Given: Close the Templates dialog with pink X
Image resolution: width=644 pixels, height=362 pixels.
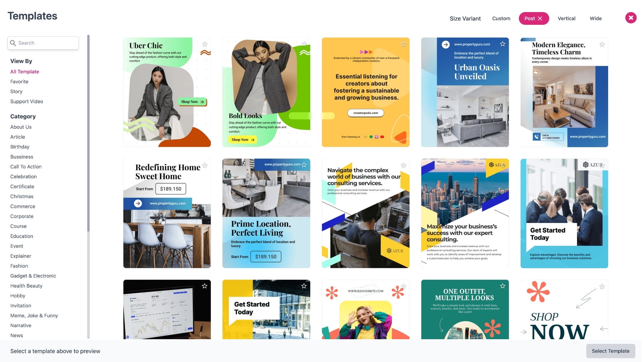Looking at the screenshot, I should click(x=631, y=18).
